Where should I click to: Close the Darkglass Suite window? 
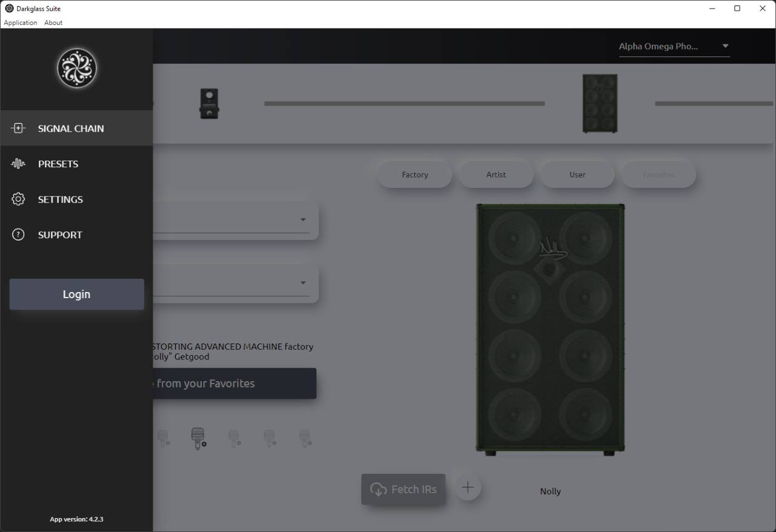(x=763, y=8)
